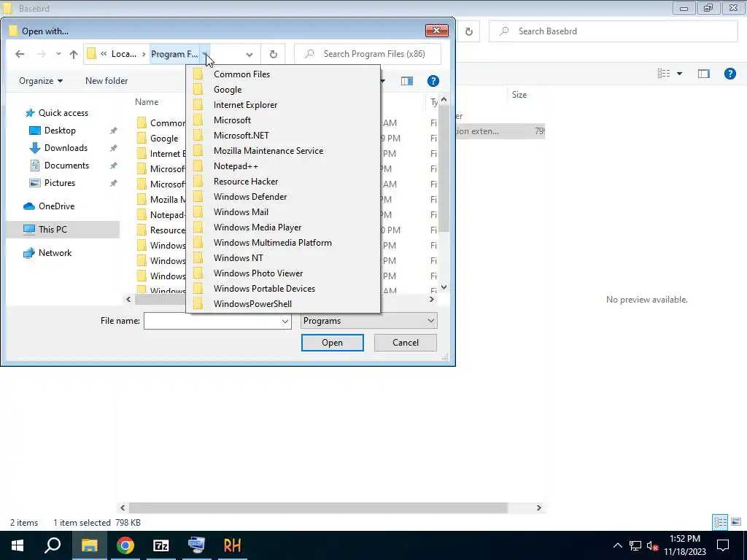
Task: Select the Microsoft entry in dropdown list
Action: coord(283,120)
